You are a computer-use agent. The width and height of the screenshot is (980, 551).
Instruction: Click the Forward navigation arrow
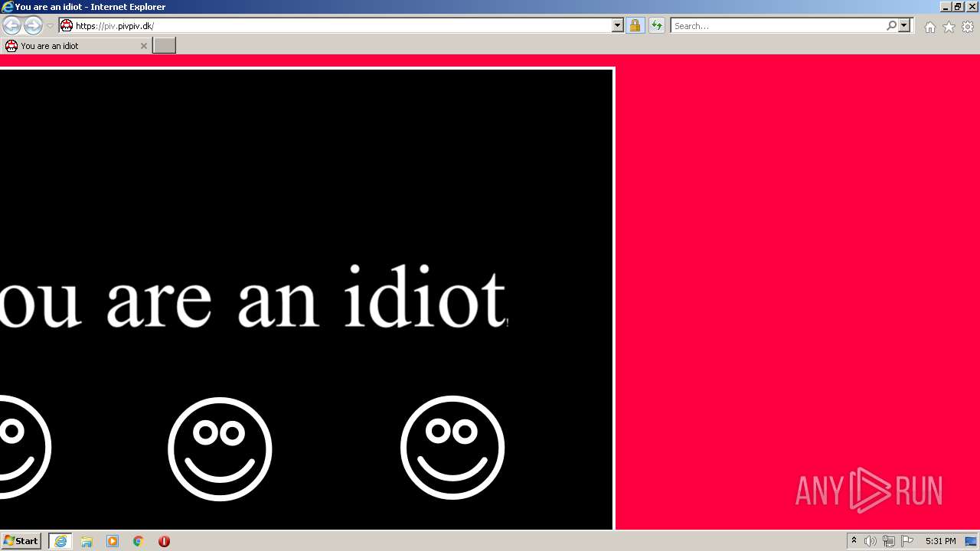(x=33, y=26)
